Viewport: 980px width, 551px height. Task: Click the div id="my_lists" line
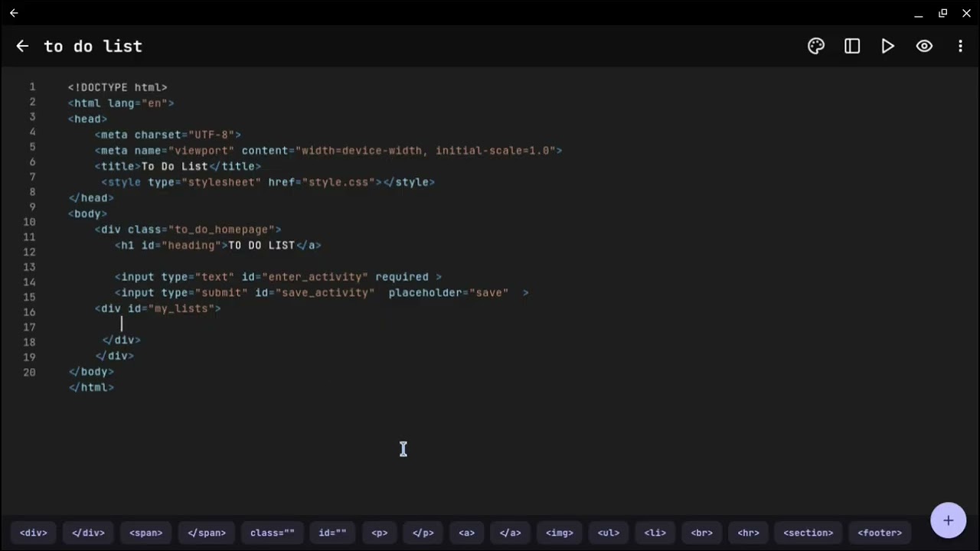[158, 308]
